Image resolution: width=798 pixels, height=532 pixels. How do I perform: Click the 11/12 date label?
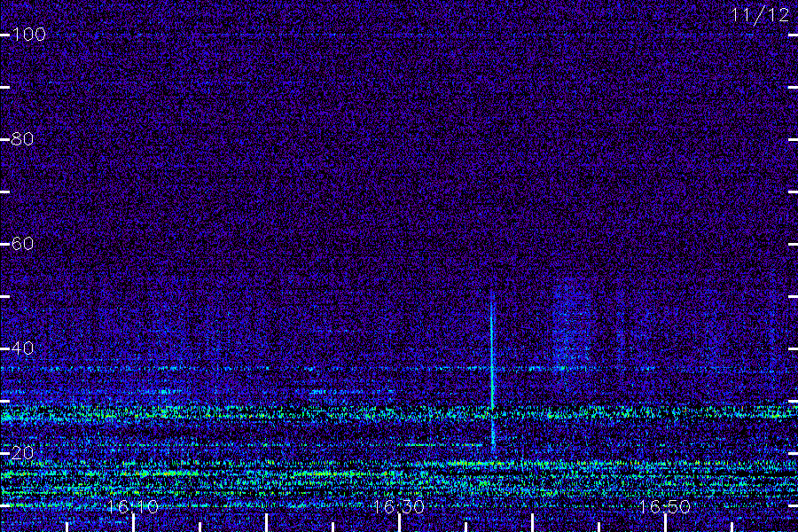pyautogui.click(x=760, y=15)
